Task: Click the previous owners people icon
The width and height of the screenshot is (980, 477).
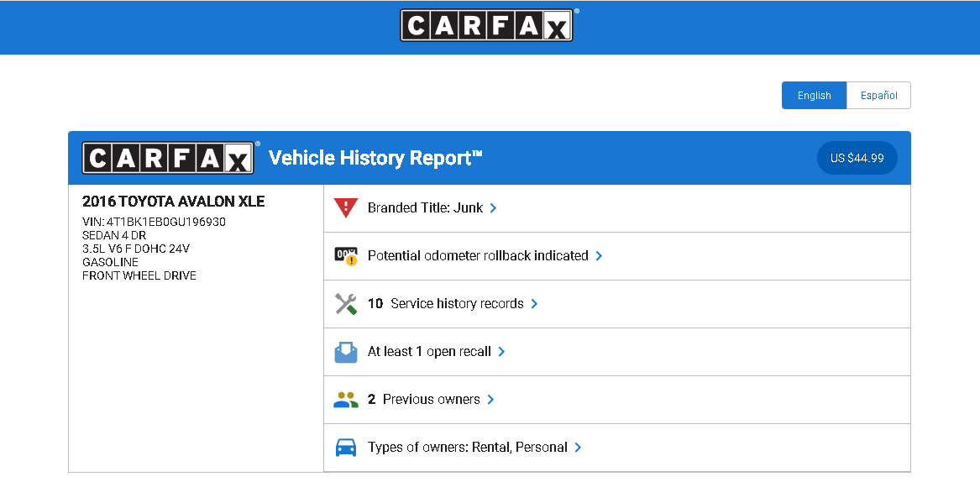Action: (346, 400)
